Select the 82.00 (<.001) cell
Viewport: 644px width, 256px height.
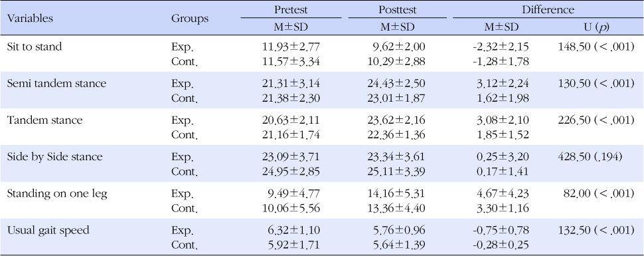point(601,193)
